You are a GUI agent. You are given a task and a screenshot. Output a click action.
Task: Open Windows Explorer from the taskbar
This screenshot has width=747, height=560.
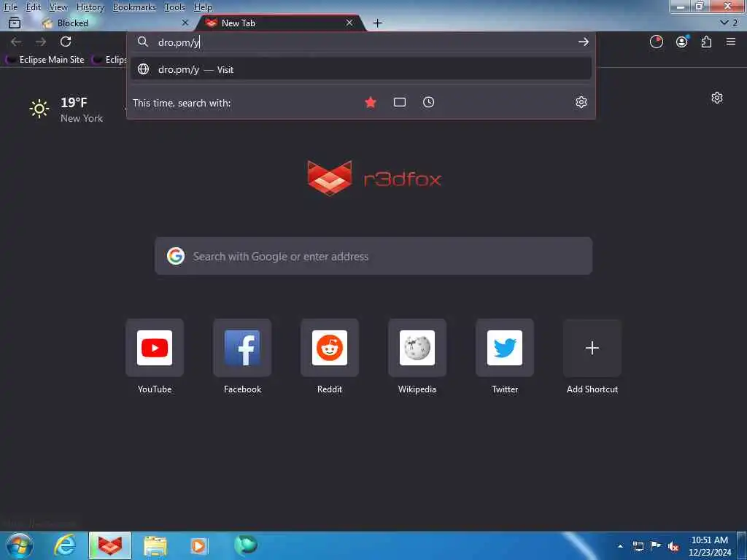[155, 545]
